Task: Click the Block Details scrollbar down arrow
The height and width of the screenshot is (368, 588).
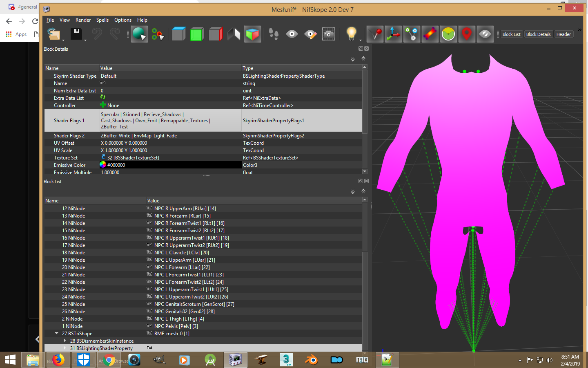Action: pyautogui.click(x=365, y=172)
